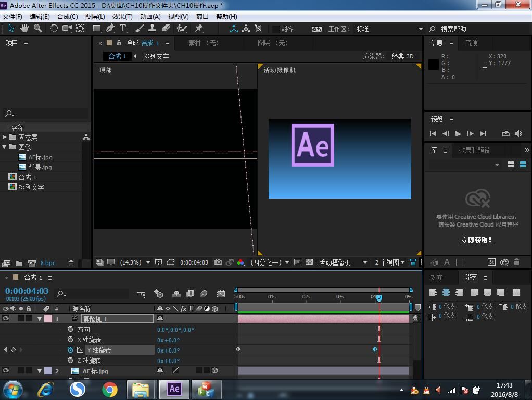Switch to the 效果和预设 tab
The width and height of the screenshot is (532, 400).
point(474,150)
